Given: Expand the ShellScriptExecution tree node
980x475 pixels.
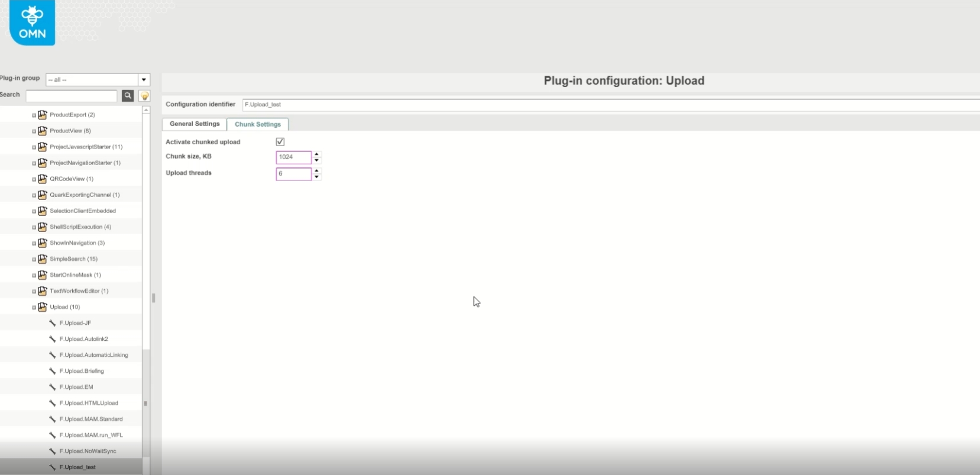Looking at the screenshot, I should [34, 227].
